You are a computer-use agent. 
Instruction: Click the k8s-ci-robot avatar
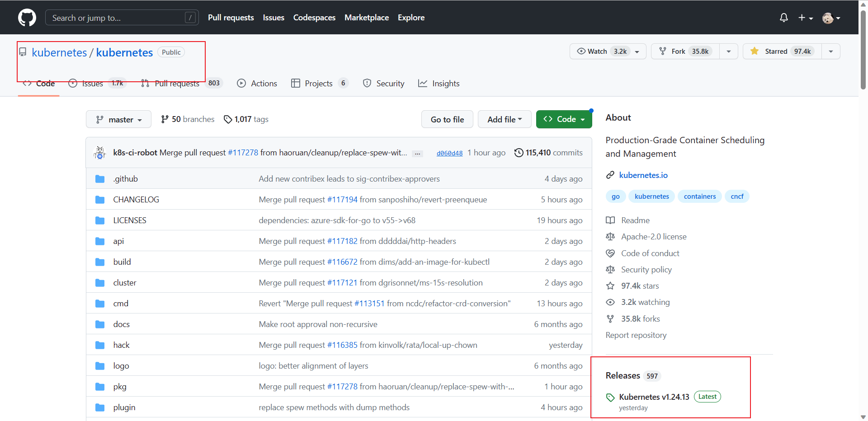tap(99, 153)
